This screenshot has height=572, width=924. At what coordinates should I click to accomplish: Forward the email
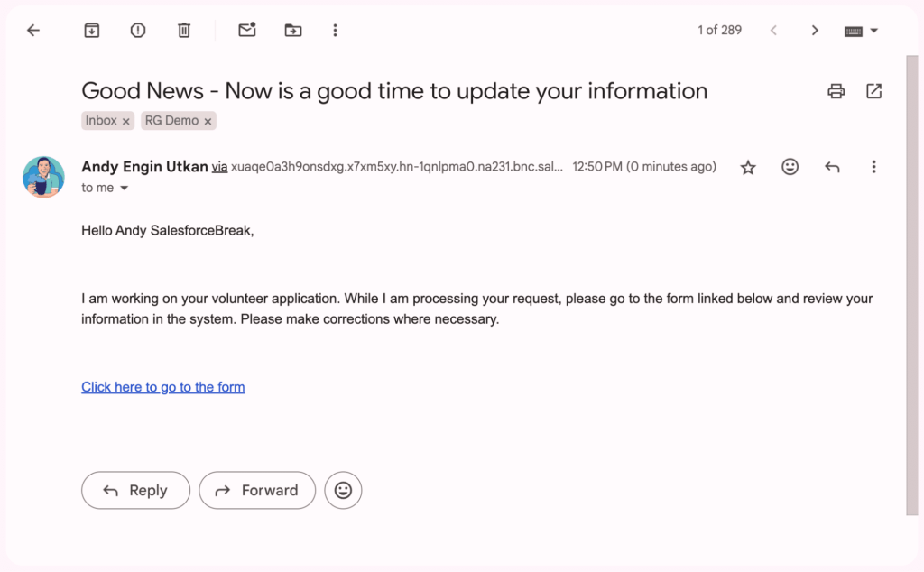click(x=257, y=490)
